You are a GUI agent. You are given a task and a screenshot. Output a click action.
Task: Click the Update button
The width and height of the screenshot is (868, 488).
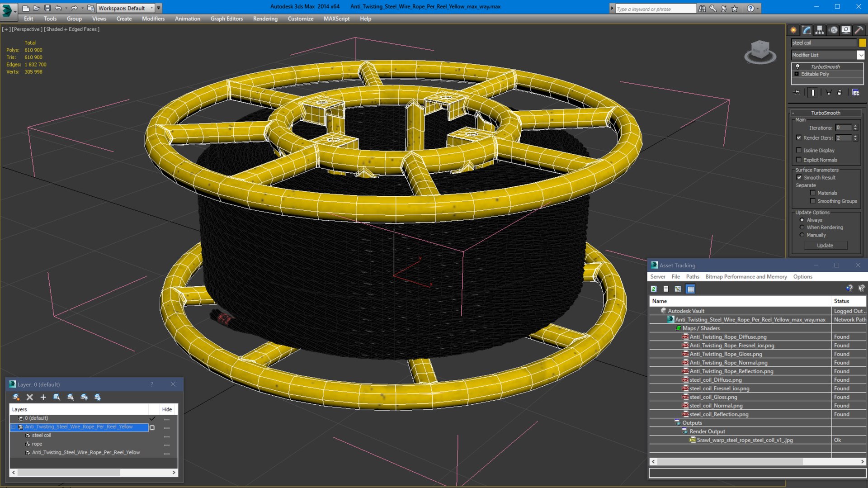click(x=825, y=246)
